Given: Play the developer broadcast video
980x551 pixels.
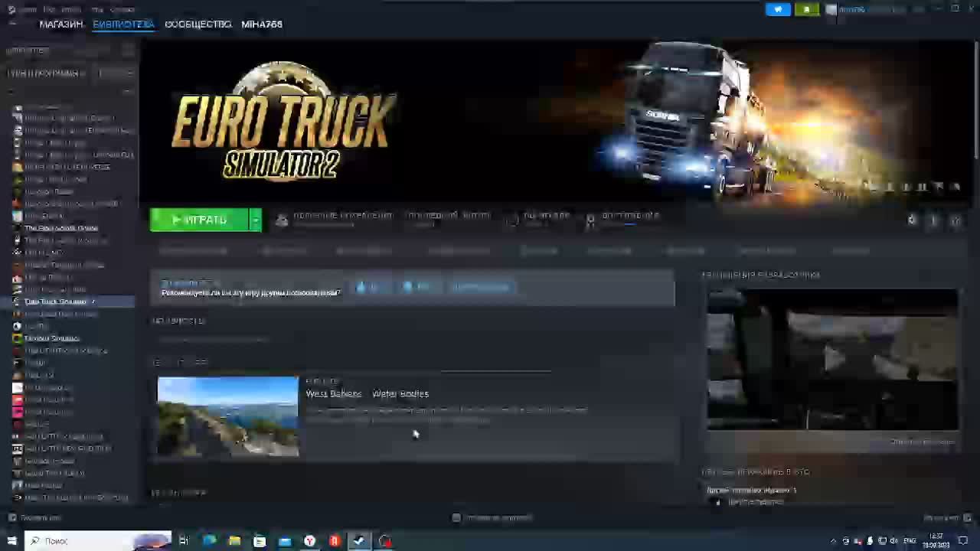Looking at the screenshot, I should (833, 360).
